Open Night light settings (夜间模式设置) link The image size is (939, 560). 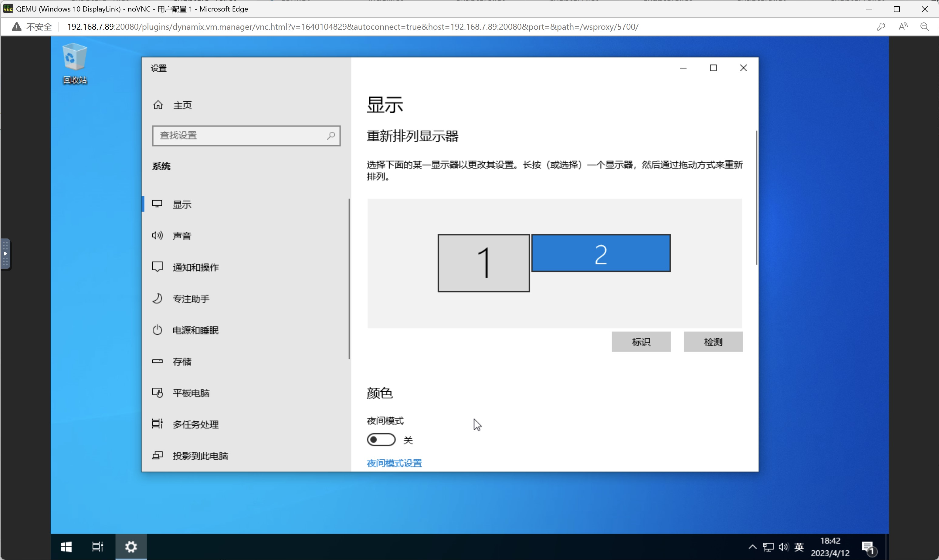[394, 463]
